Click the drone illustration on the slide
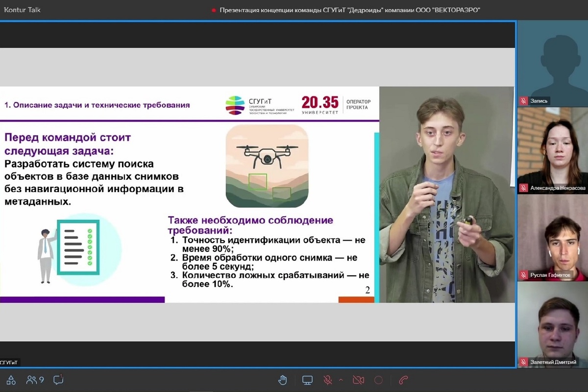The width and height of the screenshot is (588, 392). click(267, 166)
